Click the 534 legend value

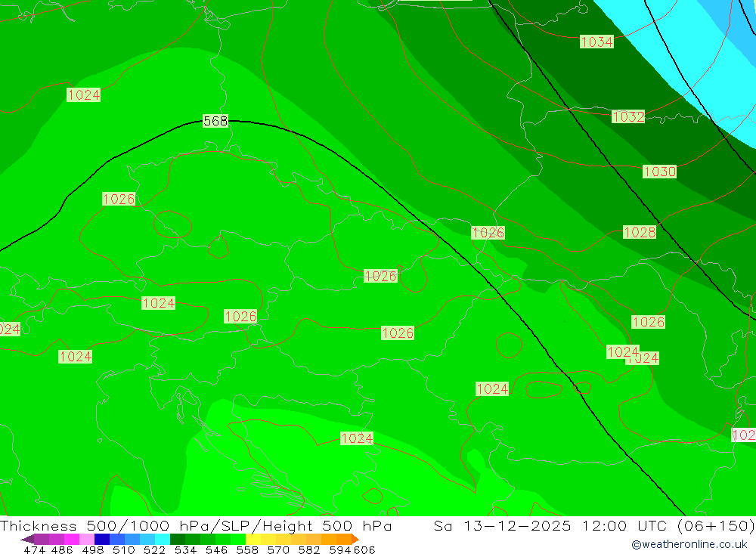coord(185,550)
